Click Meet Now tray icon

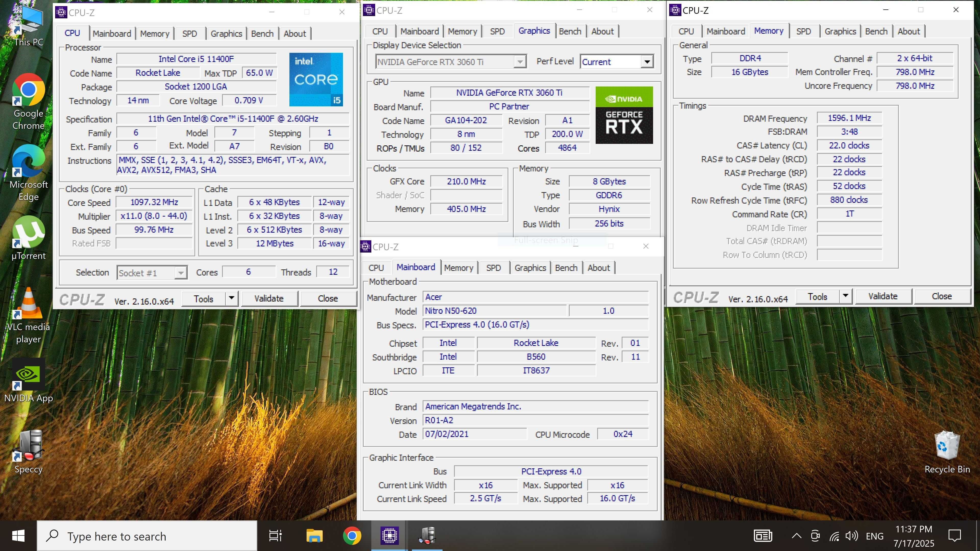(815, 536)
